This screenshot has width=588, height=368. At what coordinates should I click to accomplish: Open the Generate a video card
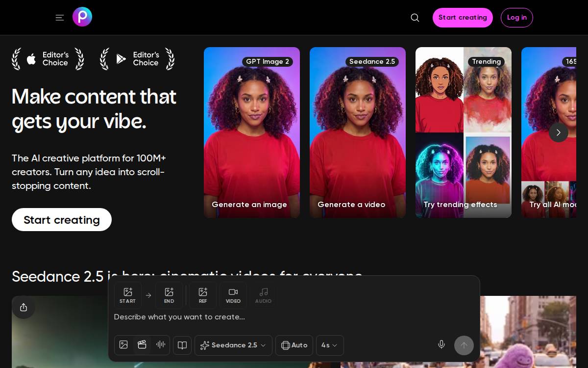pyautogui.click(x=358, y=132)
